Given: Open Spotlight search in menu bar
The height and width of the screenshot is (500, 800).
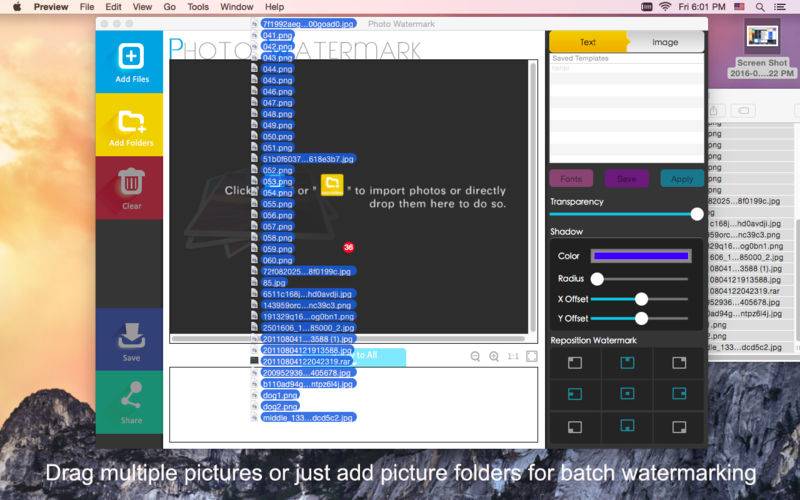Looking at the screenshot, I should click(x=760, y=7).
